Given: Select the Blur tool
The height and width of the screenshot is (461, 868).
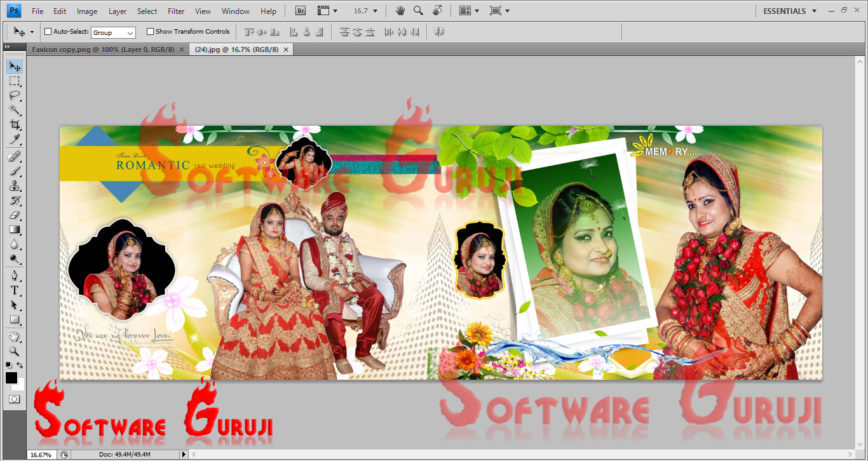Looking at the screenshot, I should pyautogui.click(x=15, y=244).
